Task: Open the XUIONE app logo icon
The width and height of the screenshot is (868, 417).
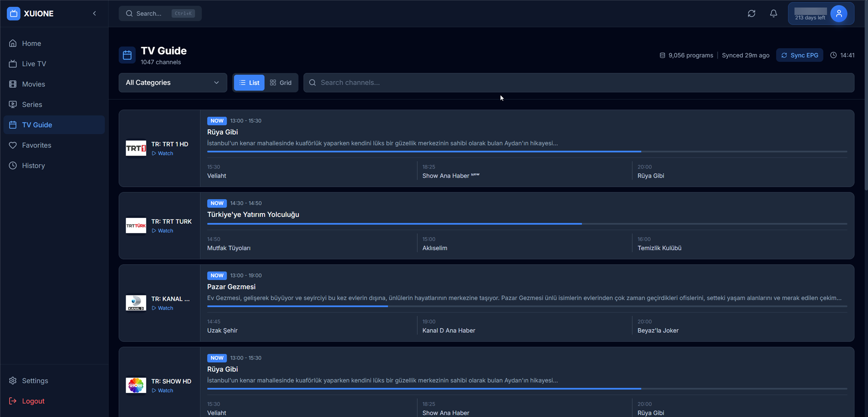Action: tap(13, 13)
